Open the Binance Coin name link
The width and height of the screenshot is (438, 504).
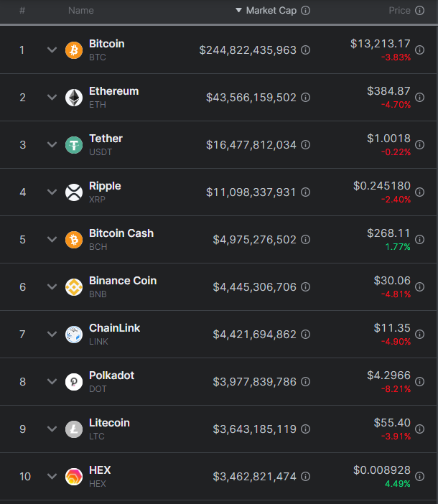tap(123, 281)
